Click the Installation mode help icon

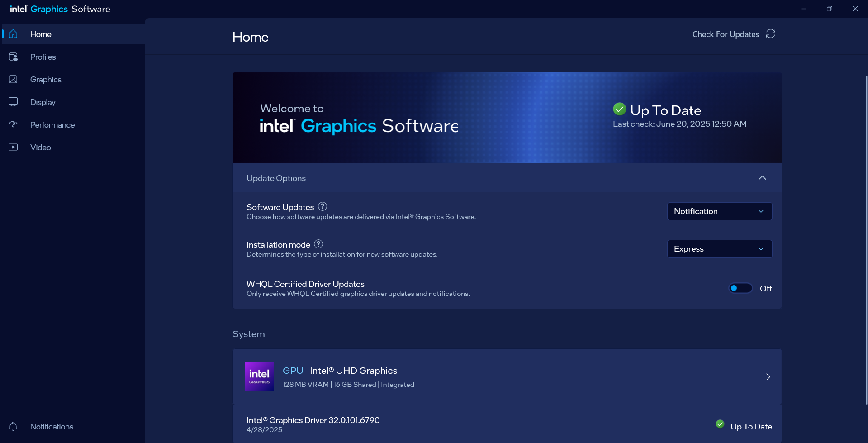(318, 244)
